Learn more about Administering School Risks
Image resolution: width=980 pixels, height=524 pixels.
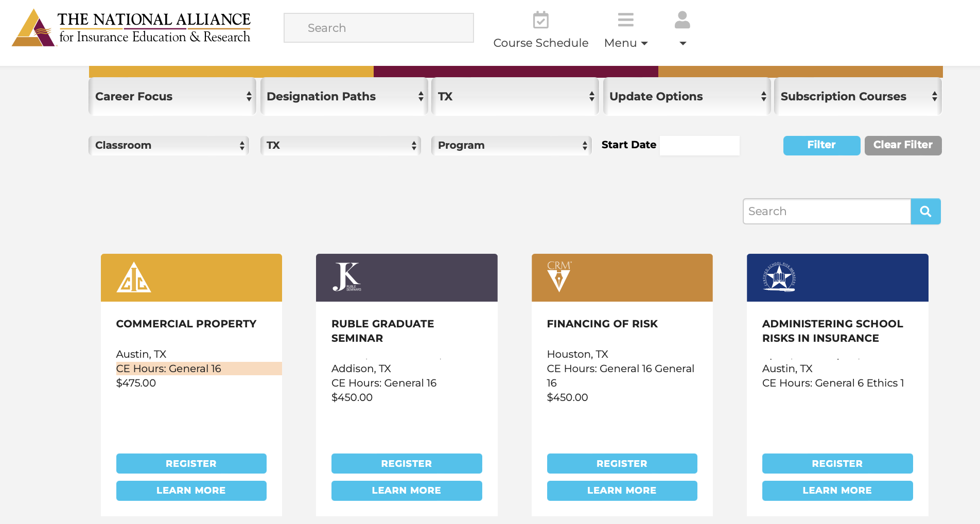point(837,491)
